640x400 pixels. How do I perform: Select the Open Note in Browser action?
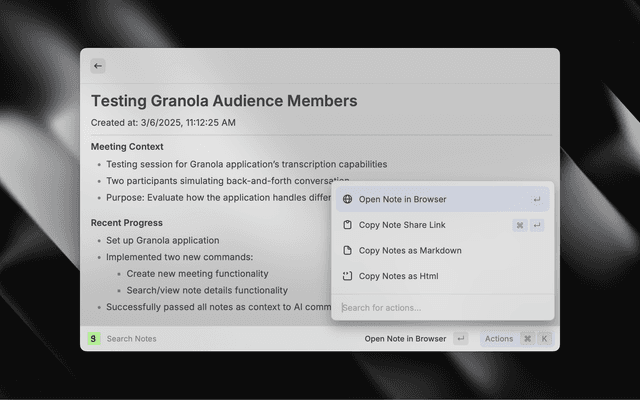click(x=402, y=200)
